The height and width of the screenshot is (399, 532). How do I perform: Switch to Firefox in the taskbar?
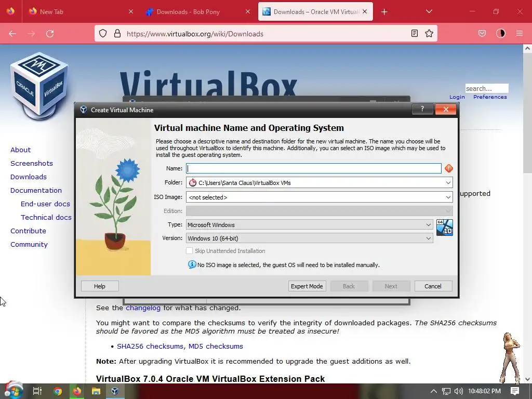point(77,391)
